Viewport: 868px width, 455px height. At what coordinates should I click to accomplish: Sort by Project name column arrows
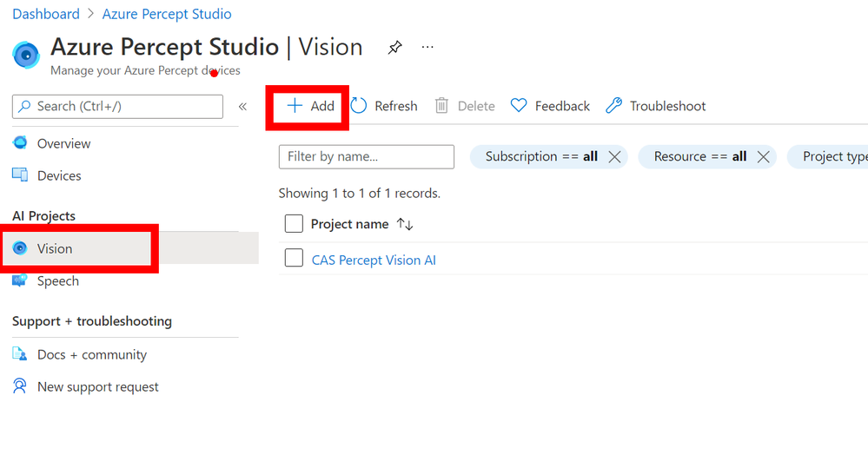pos(405,224)
